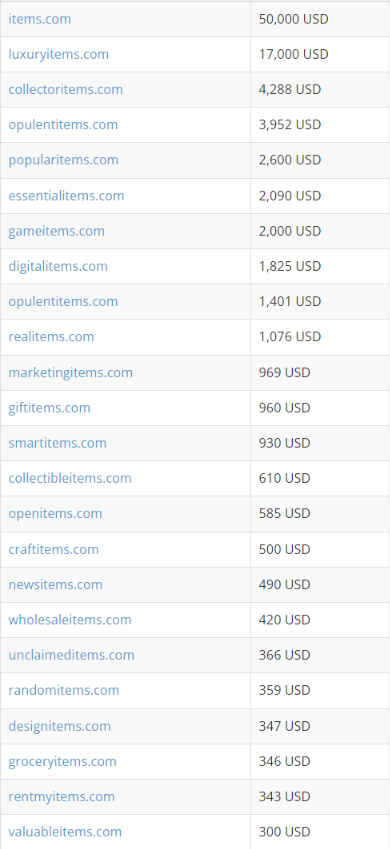Open the gameitems.com link

pos(56,231)
